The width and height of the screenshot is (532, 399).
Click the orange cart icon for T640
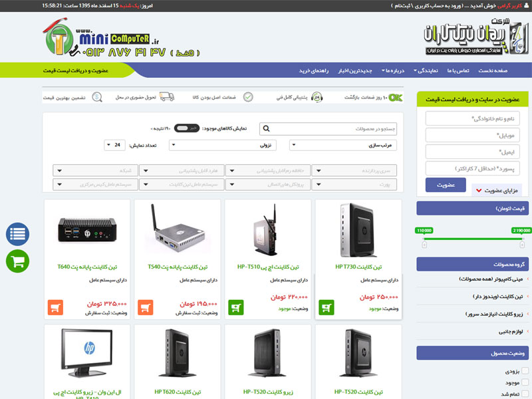tap(55, 307)
